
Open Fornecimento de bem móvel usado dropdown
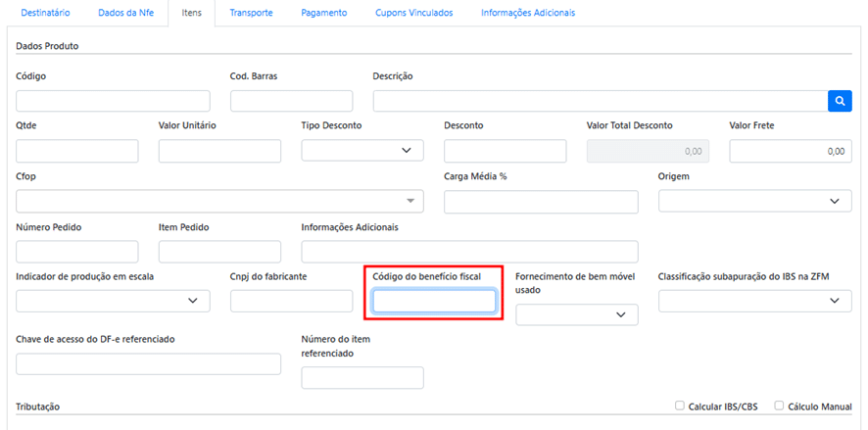pos(576,314)
